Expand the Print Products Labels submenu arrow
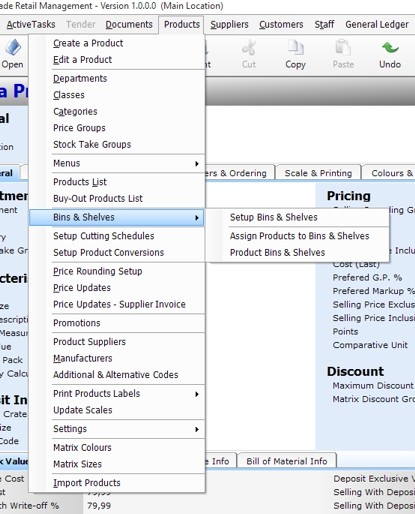 pyautogui.click(x=197, y=394)
